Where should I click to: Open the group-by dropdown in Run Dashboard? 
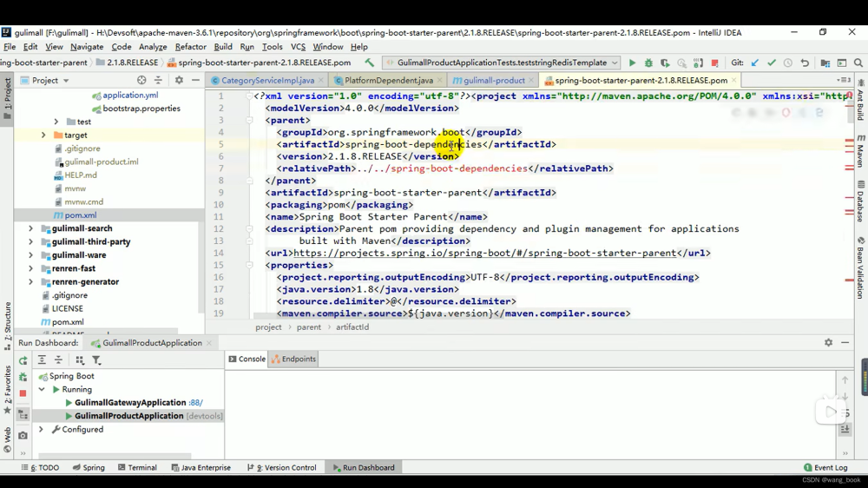coord(80,360)
